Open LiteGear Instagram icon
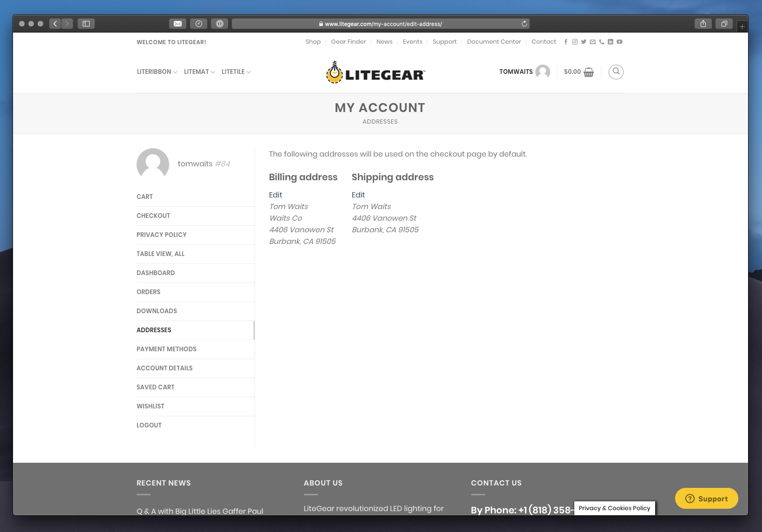The height and width of the screenshot is (532, 762). 575,42
